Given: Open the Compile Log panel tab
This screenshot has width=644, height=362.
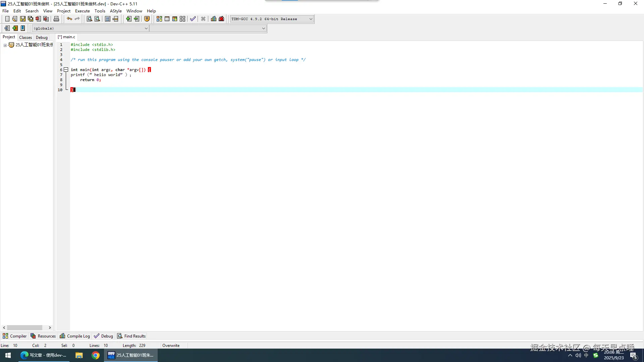Looking at the screenshot, I should point(75,336).
